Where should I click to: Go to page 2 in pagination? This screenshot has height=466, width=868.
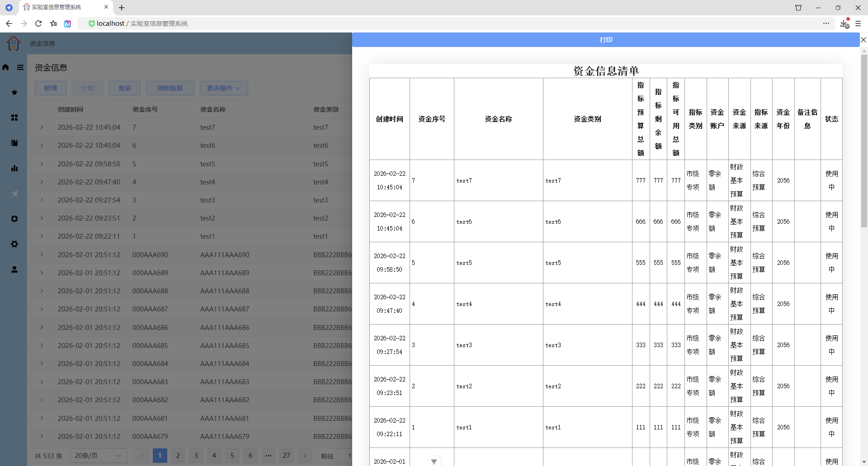[178, 456]
